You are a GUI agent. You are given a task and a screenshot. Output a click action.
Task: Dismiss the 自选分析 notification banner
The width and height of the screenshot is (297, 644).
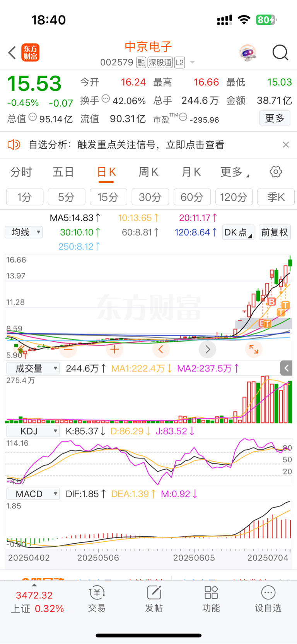[x=286, y=144]
